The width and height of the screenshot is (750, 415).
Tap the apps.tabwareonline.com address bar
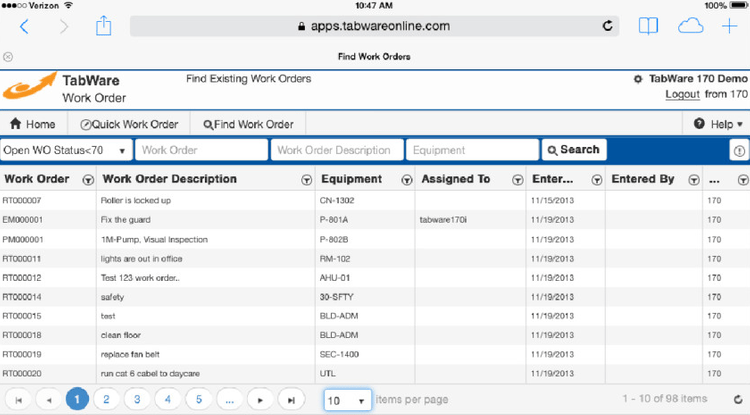click(x=374, y=26)
